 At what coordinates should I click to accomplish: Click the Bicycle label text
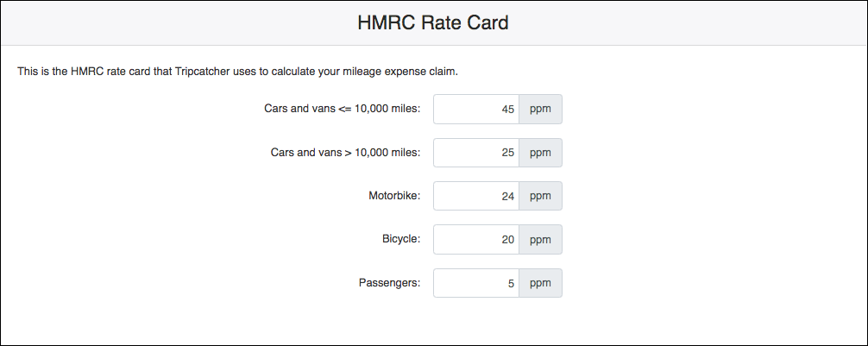(401, 239)
